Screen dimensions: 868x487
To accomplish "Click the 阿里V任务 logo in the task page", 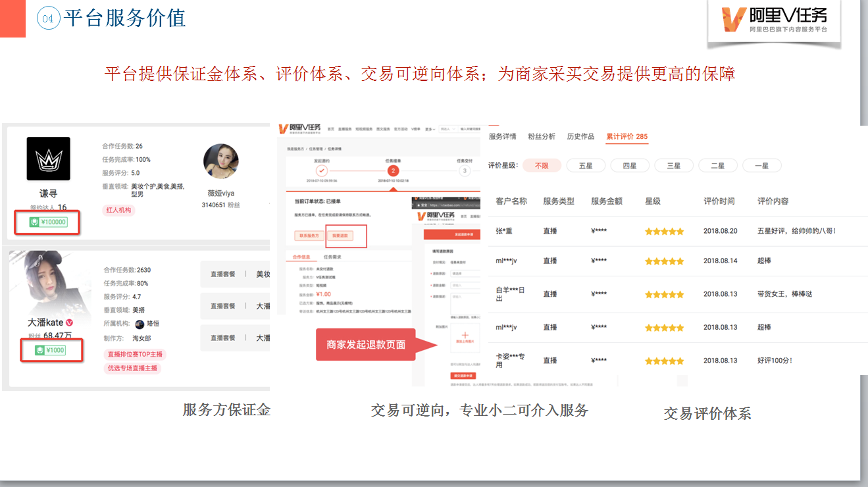I will 299,129.
